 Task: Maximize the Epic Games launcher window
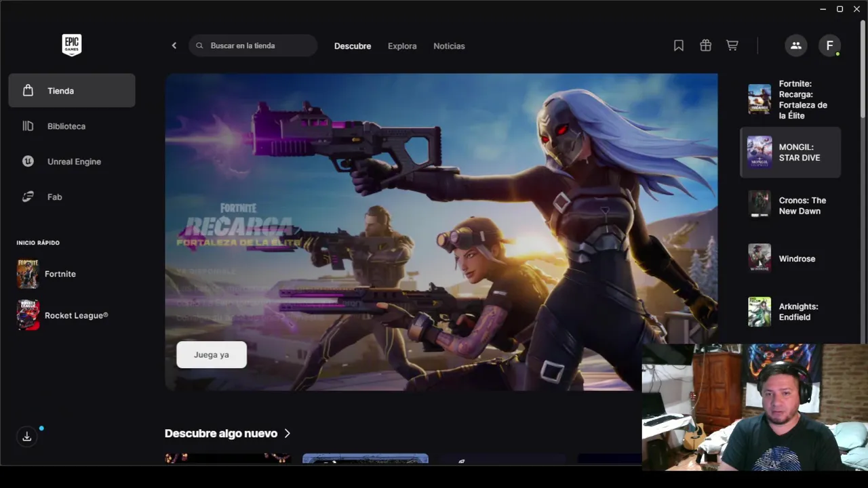coord(840,9)
